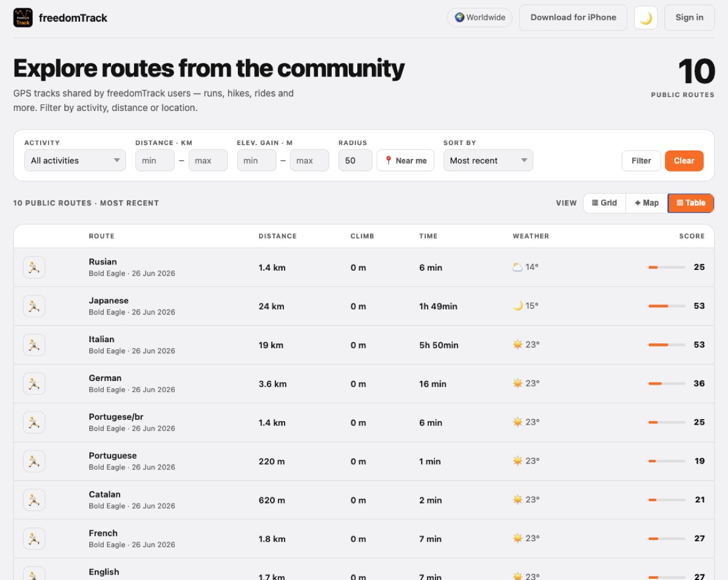
Task: Click the running icon for Catalan route
Action: pos(34,501)
